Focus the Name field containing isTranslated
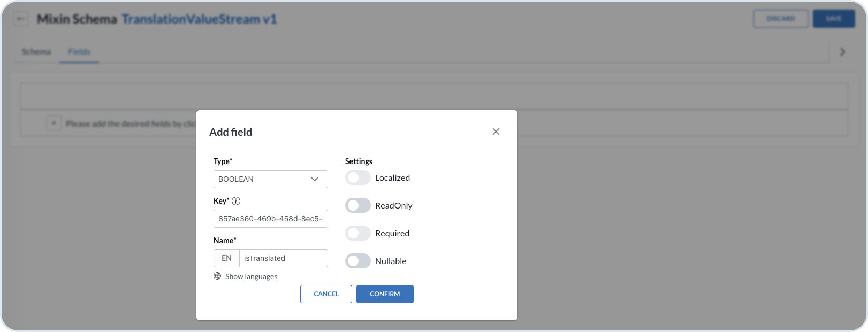This screenshot has width=868, height=332. pyautogui.click(x=283, y=258)
